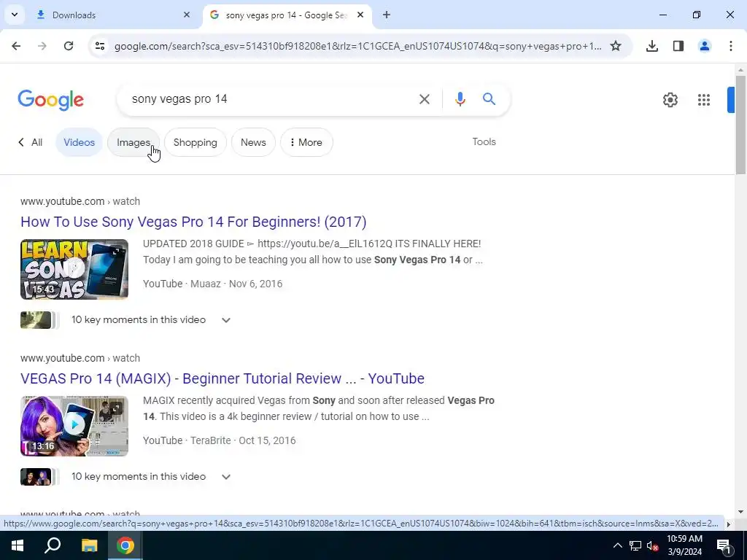Go back to the previous page
Image resolution: width=747 pixels, height=560 pixels.
[x=16, y=46]
